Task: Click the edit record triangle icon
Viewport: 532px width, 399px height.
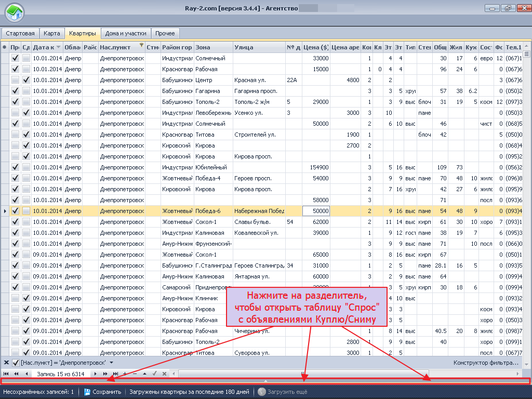Action: [144, 374]
